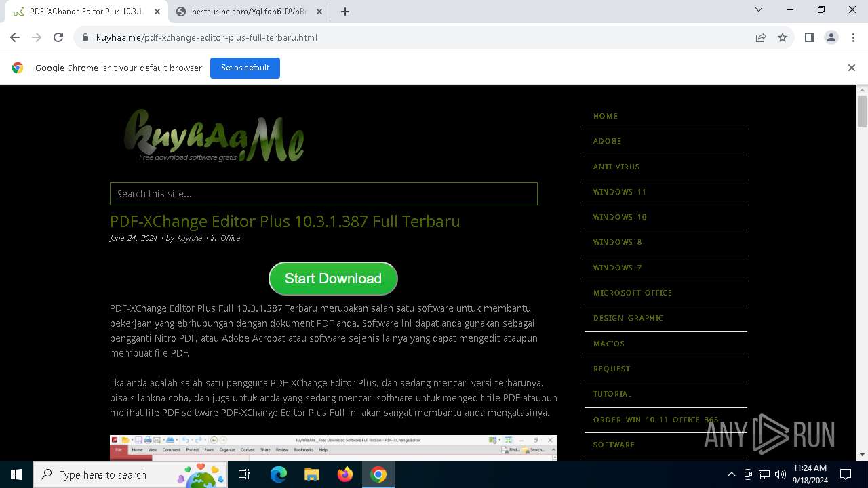Open ORDER WIN 10 11 OFFICE 365 link
The image size is (868, 488).
pos(656,420)
